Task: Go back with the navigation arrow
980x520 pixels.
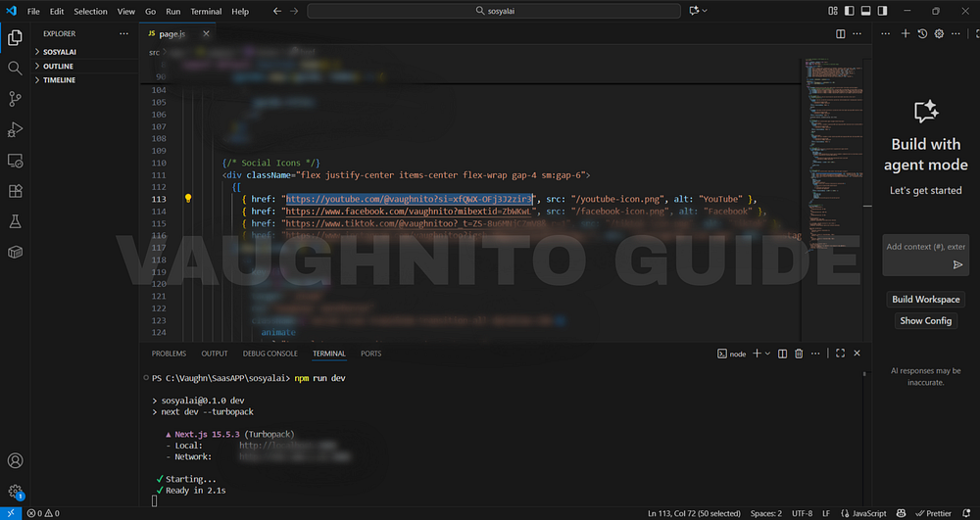Action: coord(277,11)
